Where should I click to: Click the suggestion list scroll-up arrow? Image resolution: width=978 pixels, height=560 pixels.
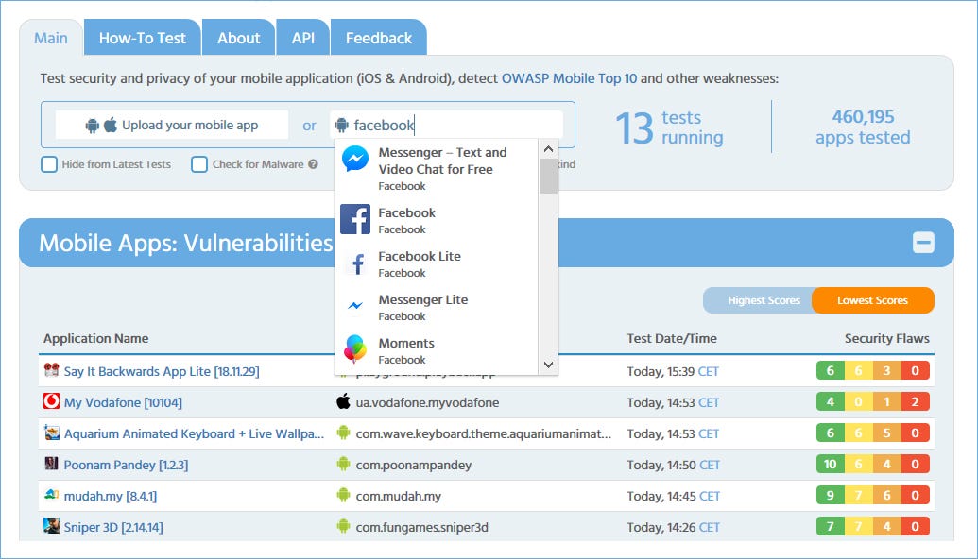(x=548, y=149)
